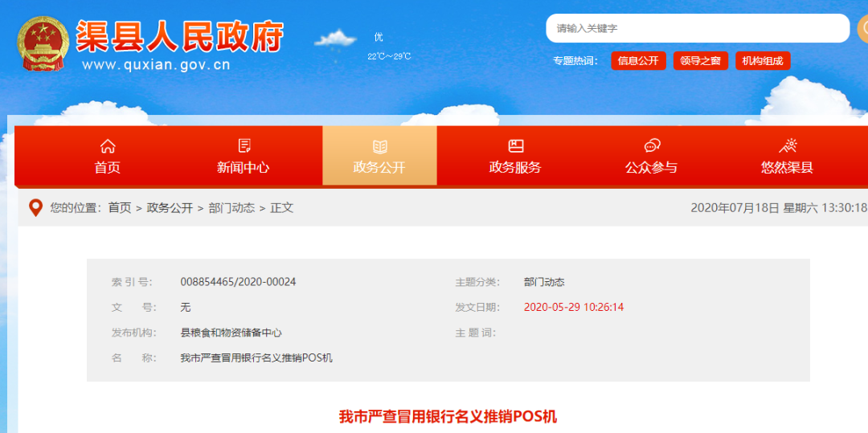Click the weather cloud icon

(x=335, y=40)
